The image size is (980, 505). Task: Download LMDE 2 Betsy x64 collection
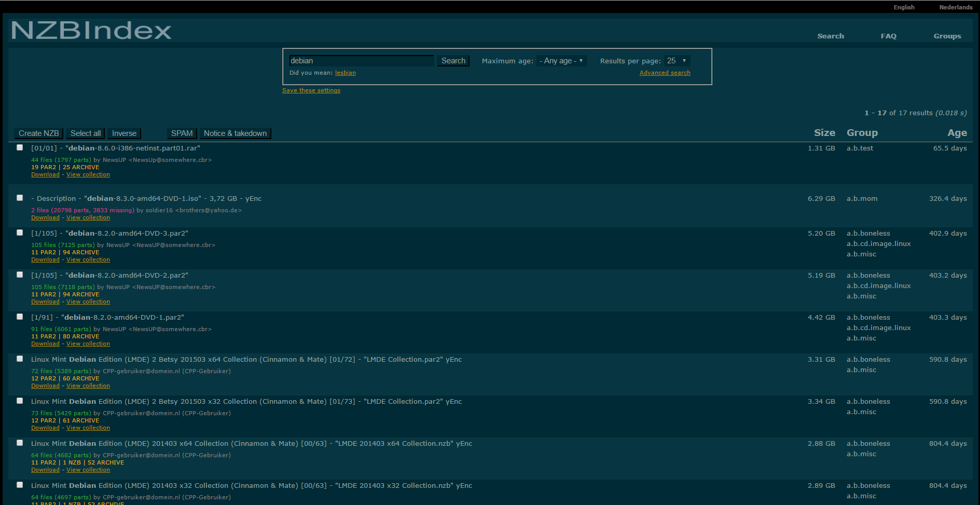(x=45, y=386)
